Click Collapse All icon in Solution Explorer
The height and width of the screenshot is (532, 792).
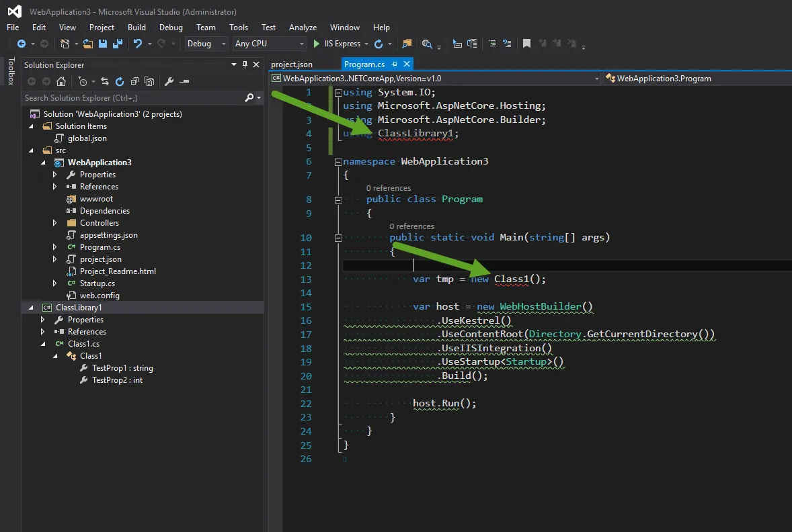pos(134,81)
